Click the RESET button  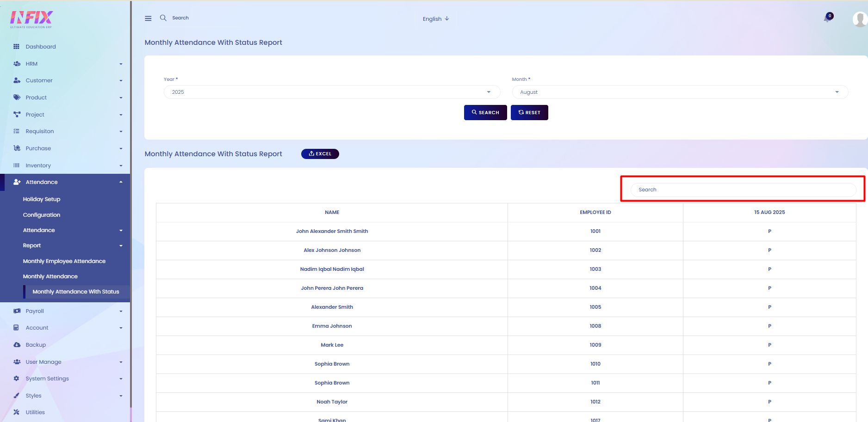(529, 112)
